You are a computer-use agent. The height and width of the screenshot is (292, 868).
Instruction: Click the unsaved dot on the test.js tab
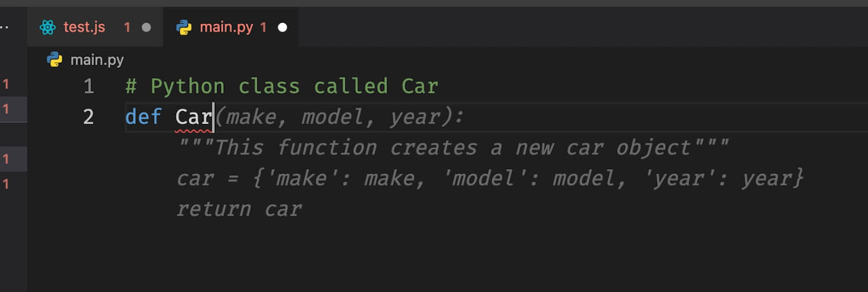click(x=146, y=27)
